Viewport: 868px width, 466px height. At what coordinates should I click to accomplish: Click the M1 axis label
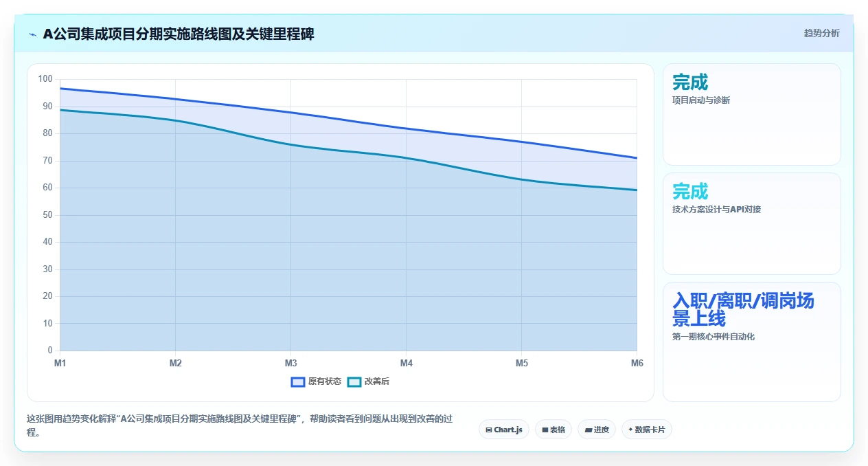click(x=60, y=363)
